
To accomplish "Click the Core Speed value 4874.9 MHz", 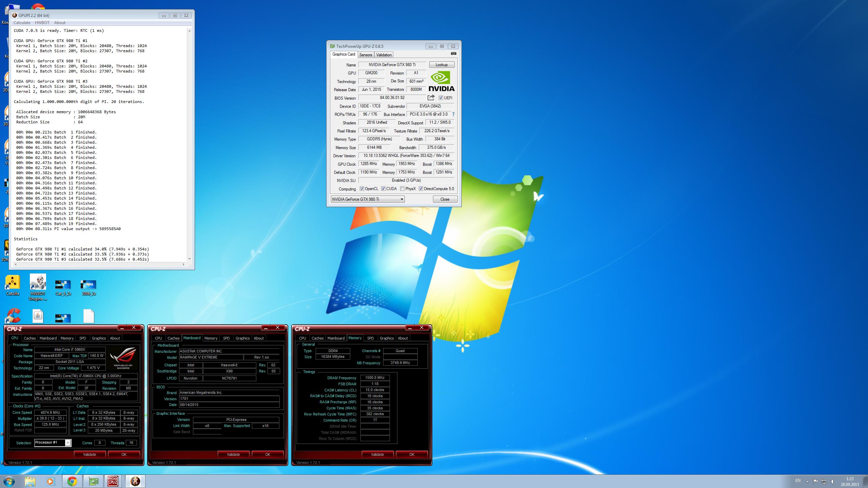I will tap(50, 412).
